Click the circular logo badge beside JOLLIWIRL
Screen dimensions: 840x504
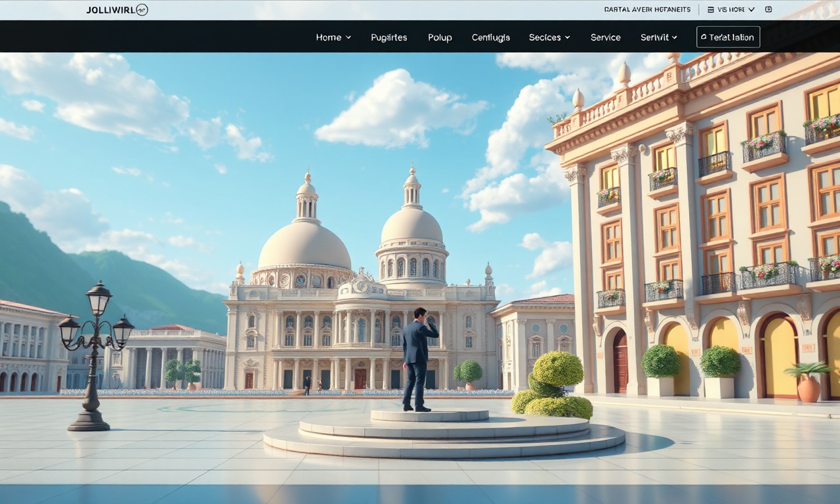(x=141, y=10)
